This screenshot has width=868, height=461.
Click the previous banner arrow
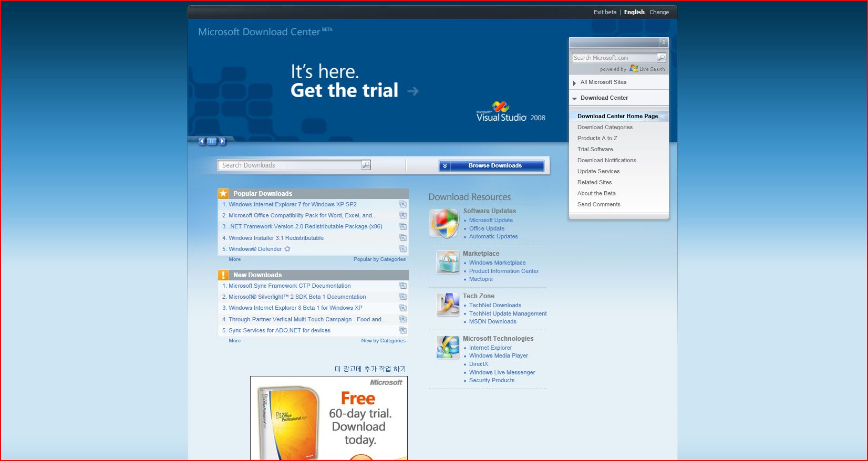point(202,141)
